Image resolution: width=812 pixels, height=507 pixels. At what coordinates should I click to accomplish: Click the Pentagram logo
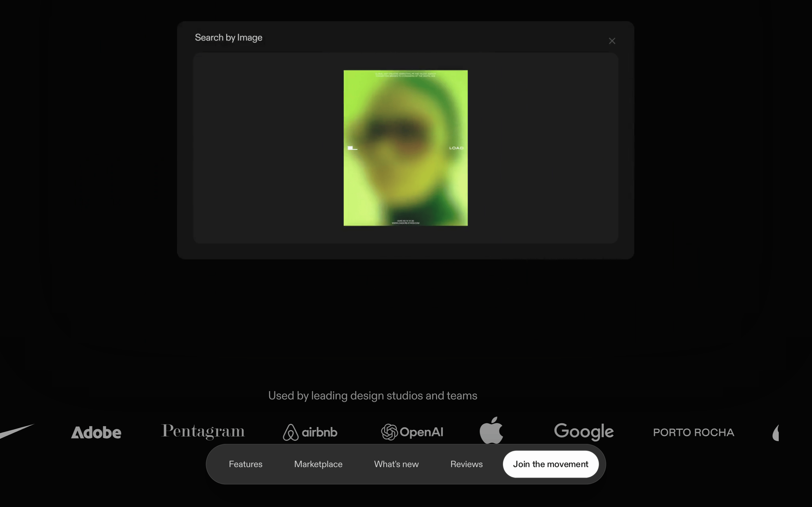coord(203,432)
